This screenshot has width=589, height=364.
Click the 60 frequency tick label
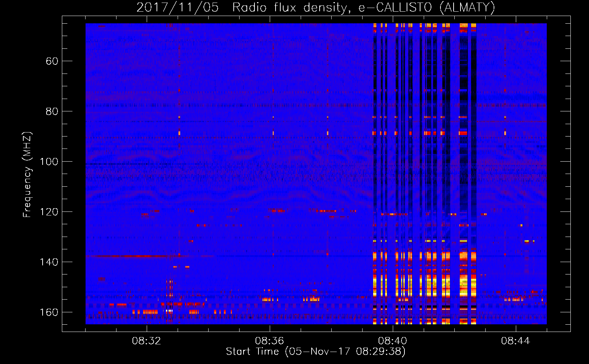[52, 61]
